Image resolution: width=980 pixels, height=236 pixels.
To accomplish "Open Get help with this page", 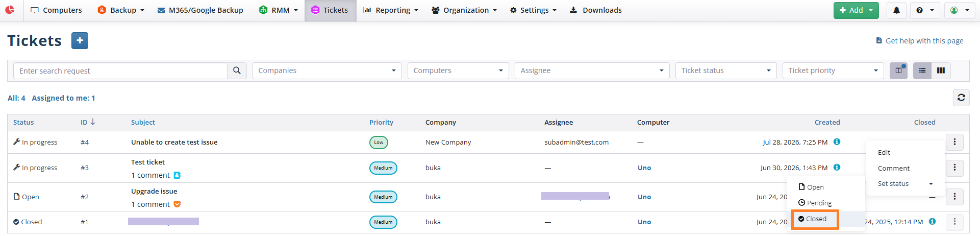I will [x=920, y=41].
